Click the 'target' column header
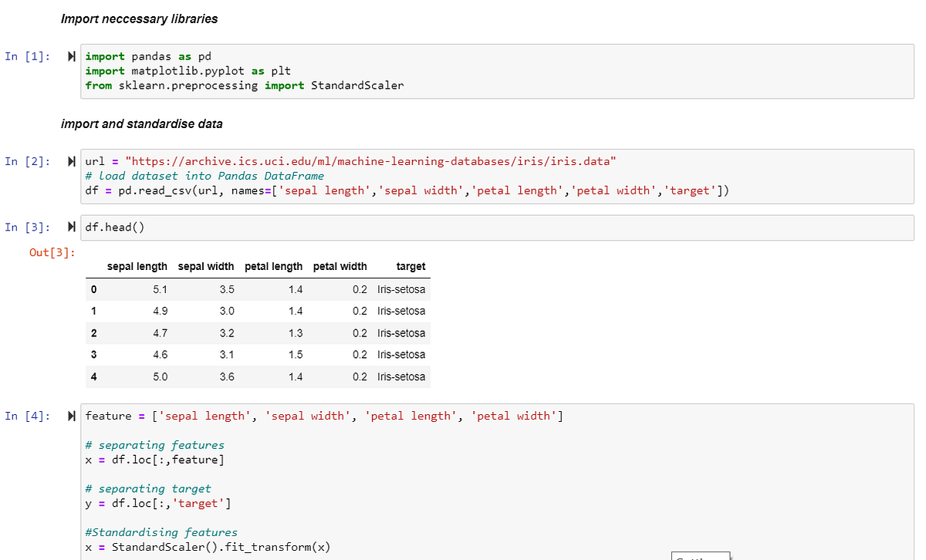 click(x=411, y=266)
